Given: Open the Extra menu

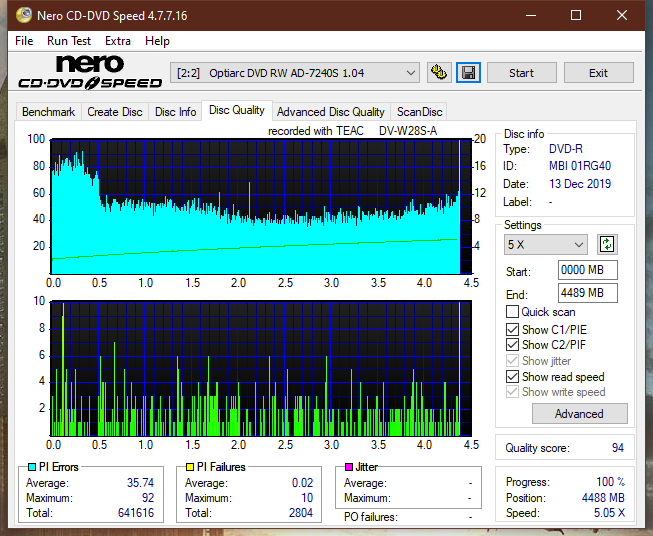Looking at the screenshot, I should tap(118, 41).
